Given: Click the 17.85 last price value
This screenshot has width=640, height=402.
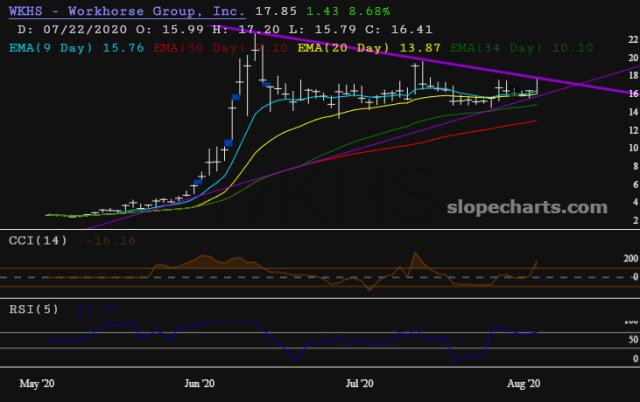Looking at the screenshot, I should point(276,11).
